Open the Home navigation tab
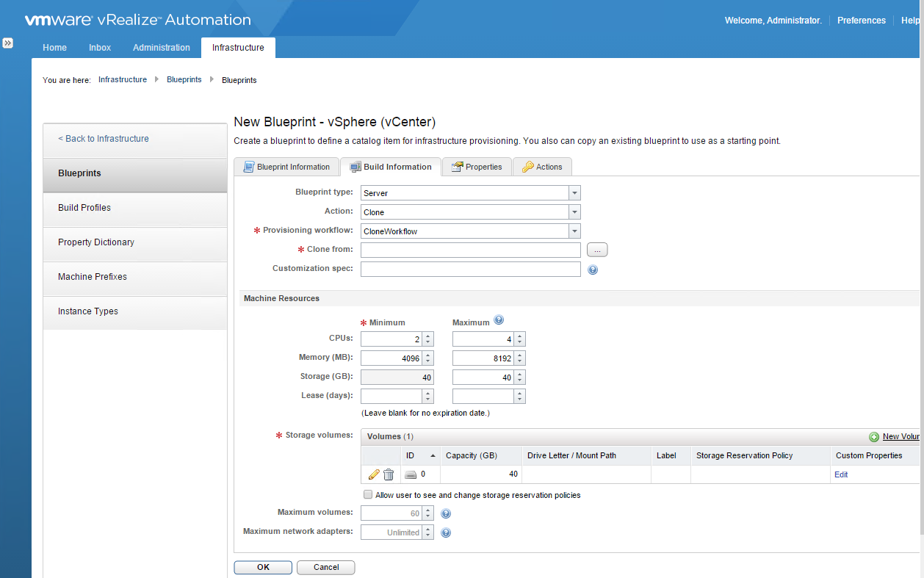The height and width of the screenshot is (578, 924). coord(55,48)
